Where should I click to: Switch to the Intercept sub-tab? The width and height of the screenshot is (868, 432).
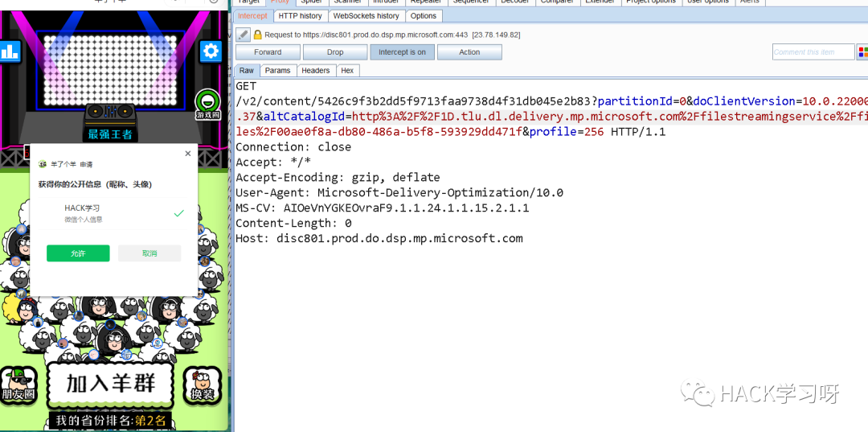click(252, 15)
